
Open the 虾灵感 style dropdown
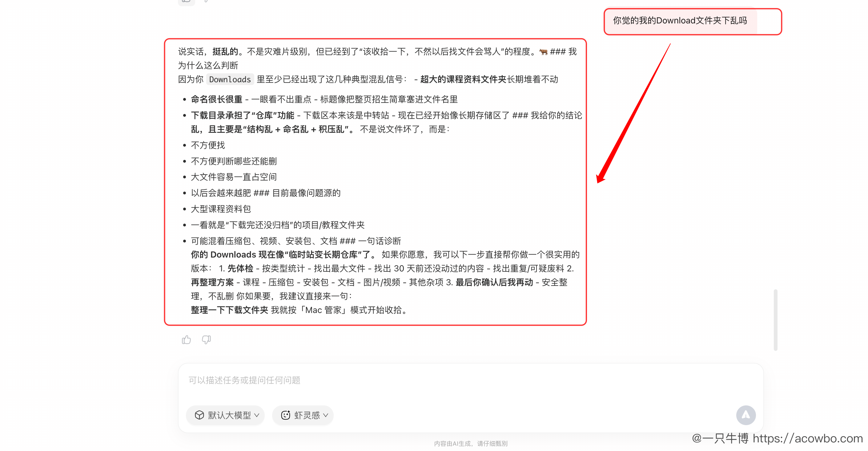coord(303,415)
